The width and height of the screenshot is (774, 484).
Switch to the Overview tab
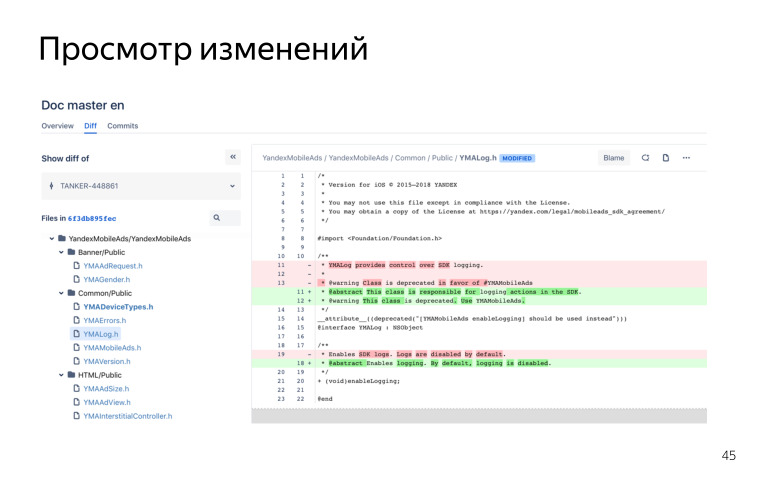pyautogui.click(x=57, y=126)
